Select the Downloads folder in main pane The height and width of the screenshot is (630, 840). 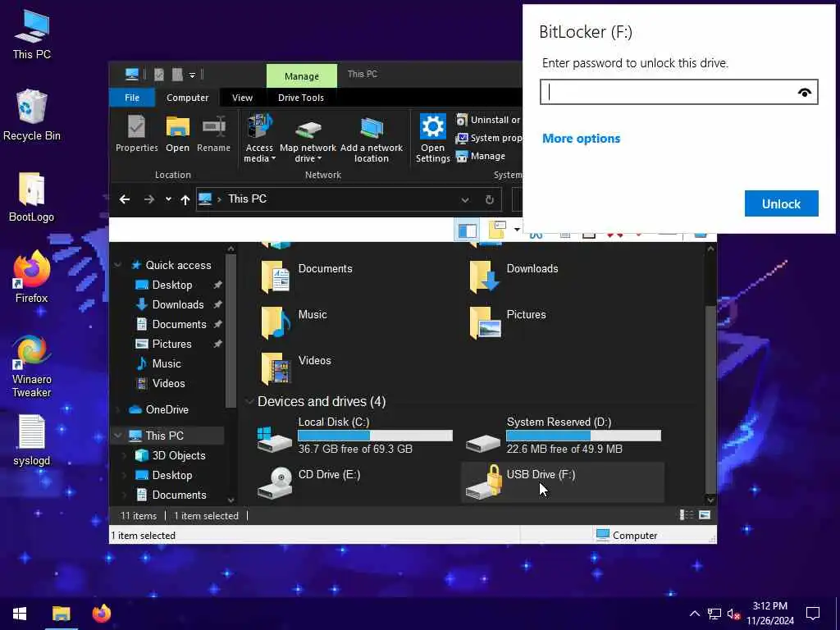[x=514, y=276]
